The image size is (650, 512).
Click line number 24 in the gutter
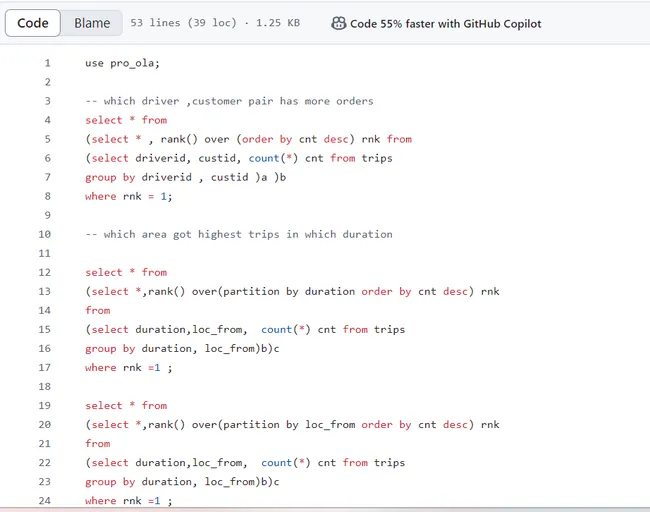pyautogui.click(x=44, y=500)
